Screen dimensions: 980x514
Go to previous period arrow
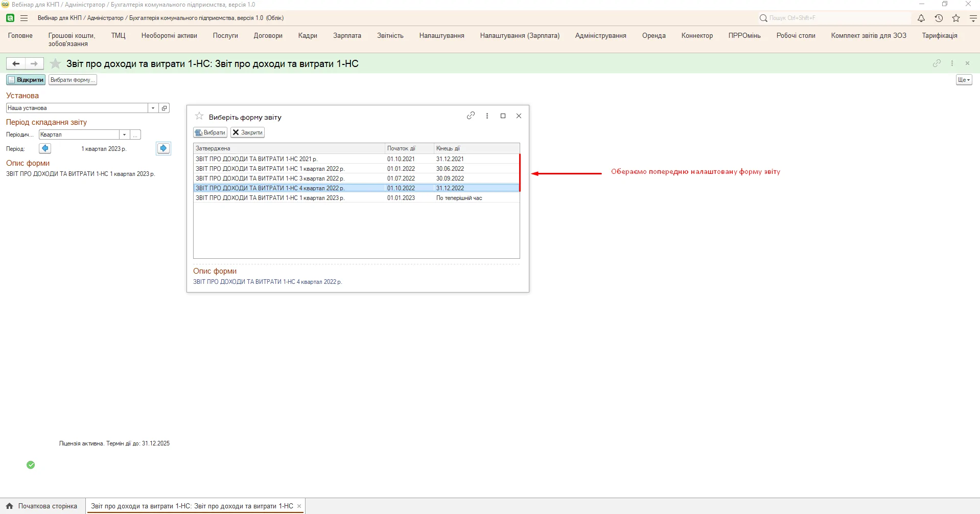coord(45,148)
